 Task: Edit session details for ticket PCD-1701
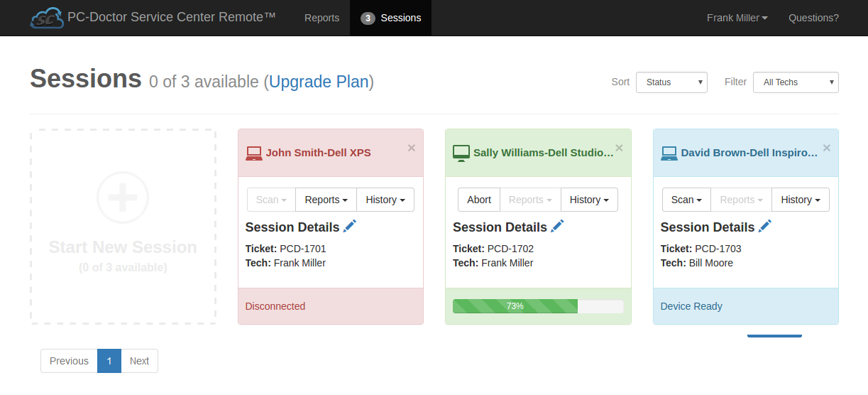coord(350,226)
